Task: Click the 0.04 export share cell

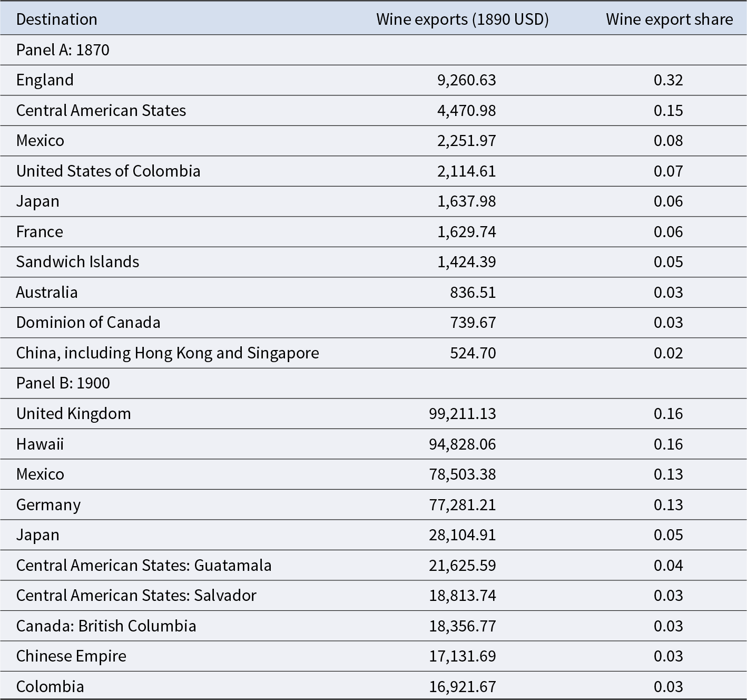Action: pyautogui.click(x=669, y=566)
